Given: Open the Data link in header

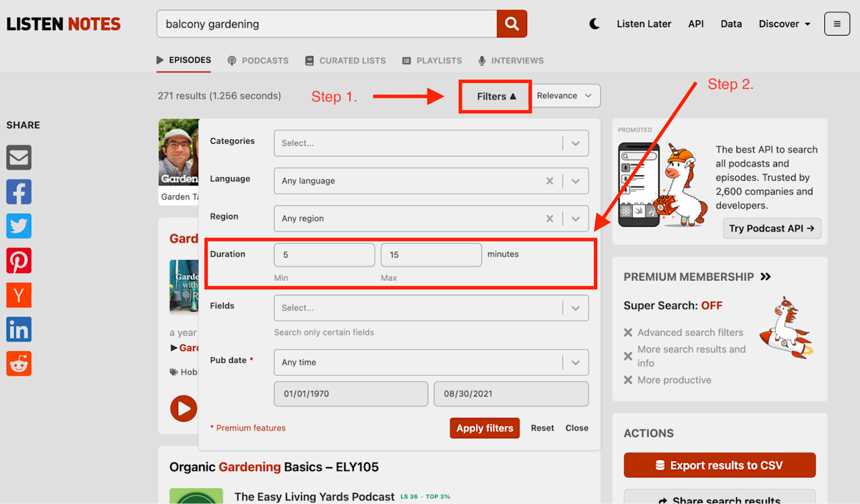Looking at the screenshot, I should (x=731, y=24).
